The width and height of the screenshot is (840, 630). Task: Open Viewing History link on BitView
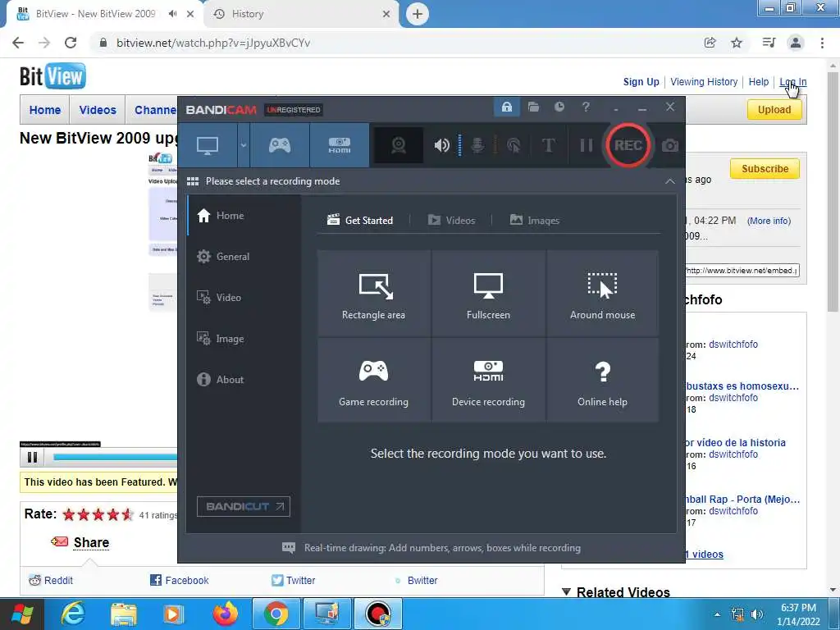(703, 82)
